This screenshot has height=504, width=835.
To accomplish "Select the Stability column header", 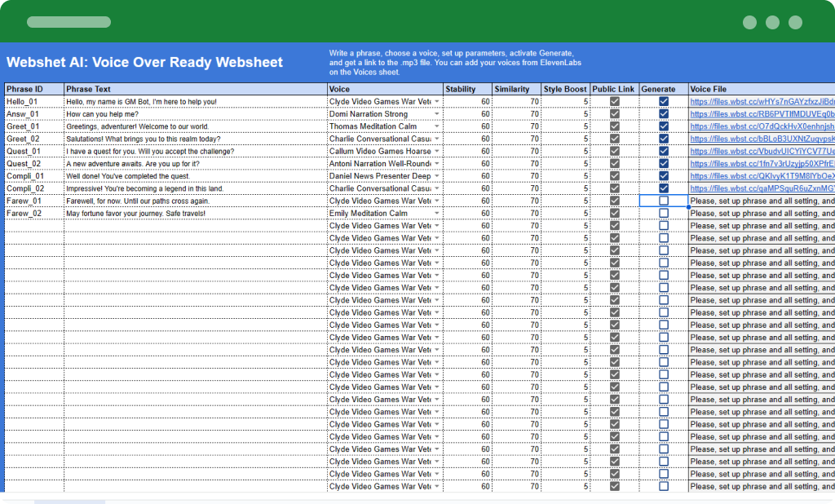I will coord(467,89).
